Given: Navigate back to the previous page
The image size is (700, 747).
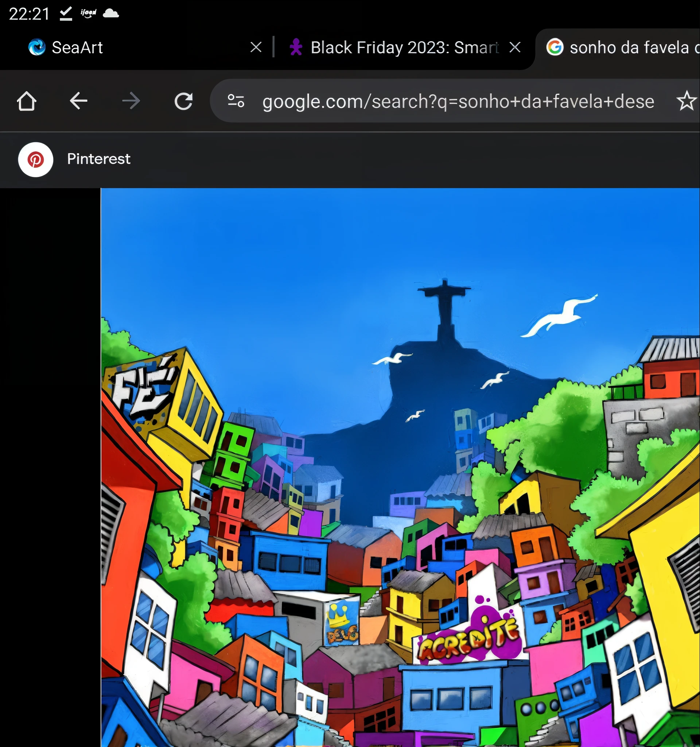Looking at the screenshot, I should tap(78, 101).
